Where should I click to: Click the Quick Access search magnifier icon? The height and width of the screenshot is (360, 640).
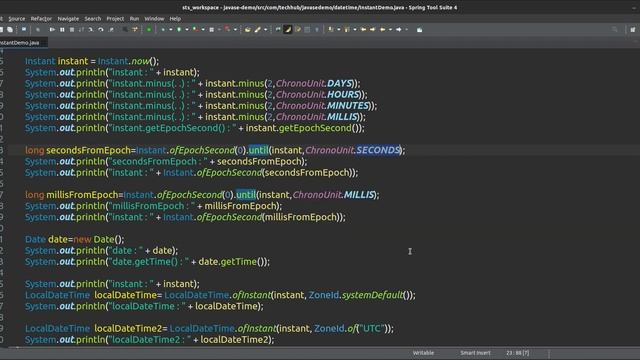click(615, 29)
